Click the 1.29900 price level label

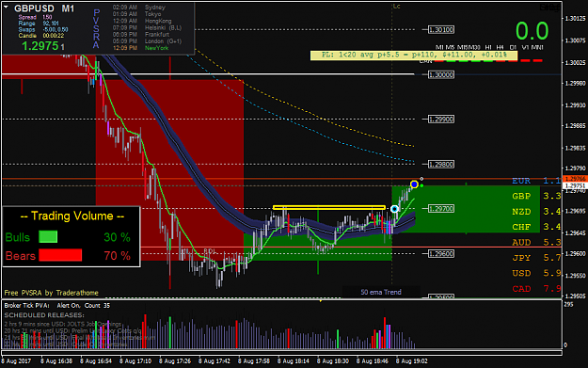441,120
